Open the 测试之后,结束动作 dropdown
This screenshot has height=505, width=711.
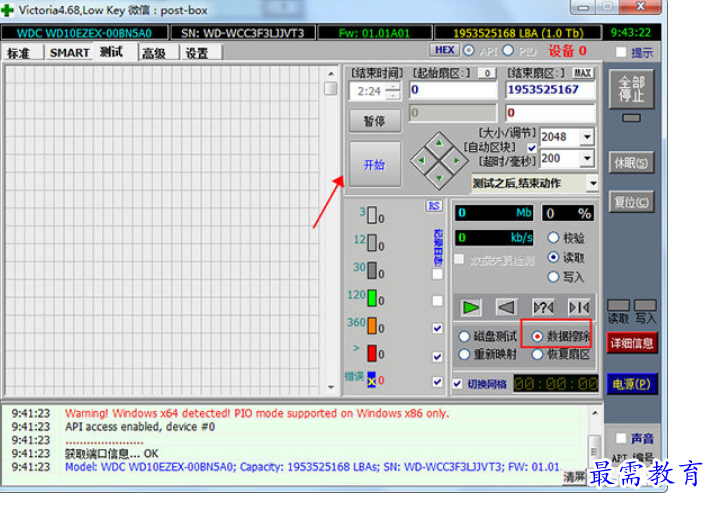pos(593,184)
